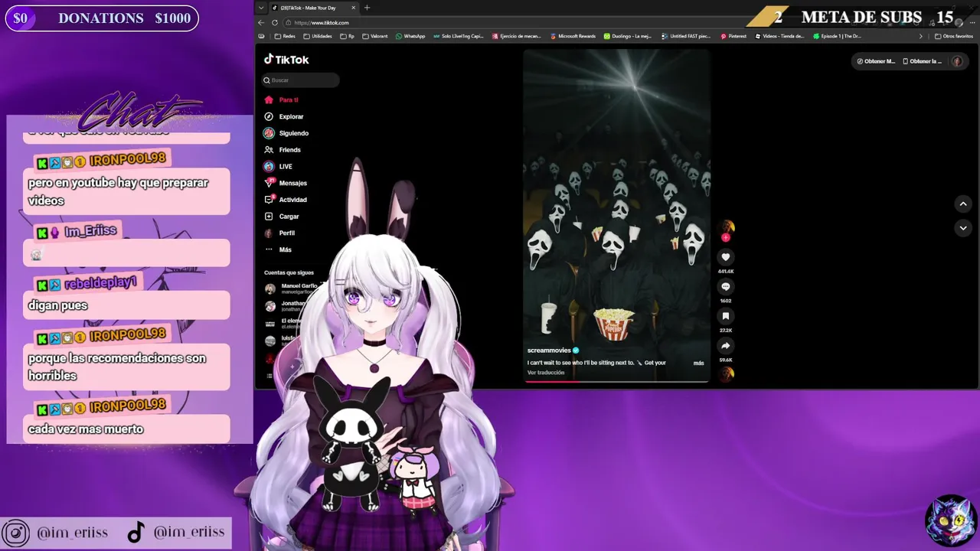Bookmark the video with save icon
This screenshot has height=551, width=980.
click(726, 315)
